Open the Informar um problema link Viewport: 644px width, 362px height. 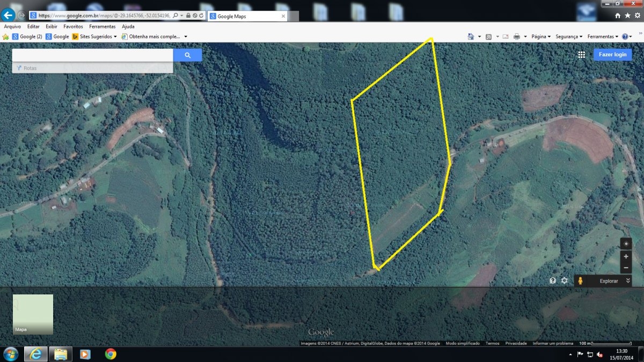(553, 343)
